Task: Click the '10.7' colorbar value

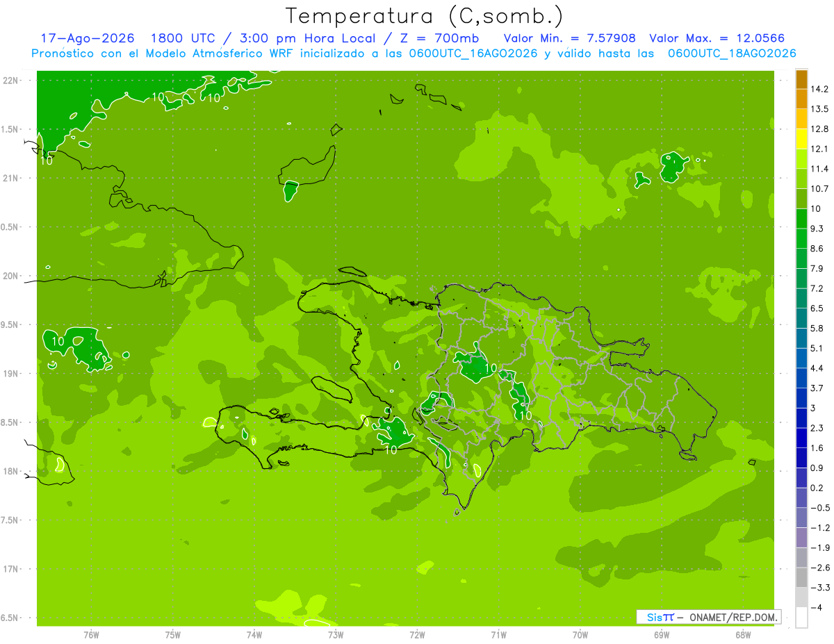Action: point(820,189)
